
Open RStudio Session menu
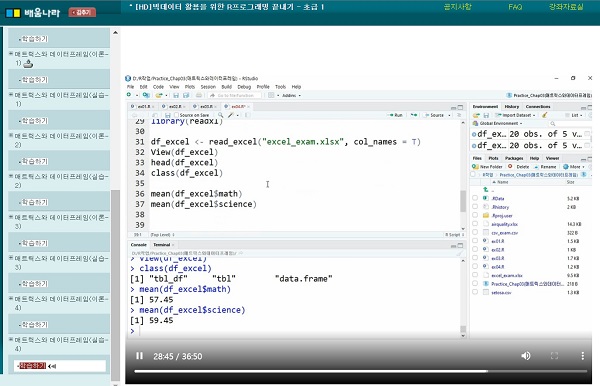208,87
